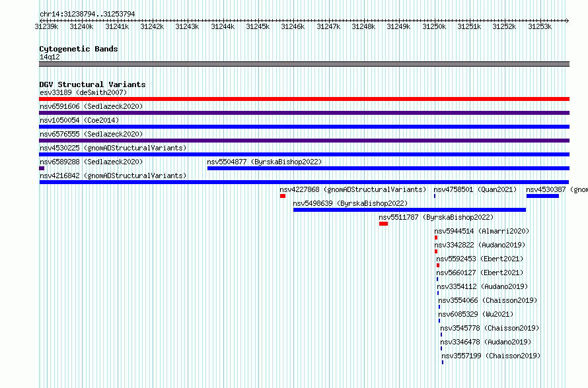Open nsv3554066 (Chaisson2019) variant label

point(488,300)
